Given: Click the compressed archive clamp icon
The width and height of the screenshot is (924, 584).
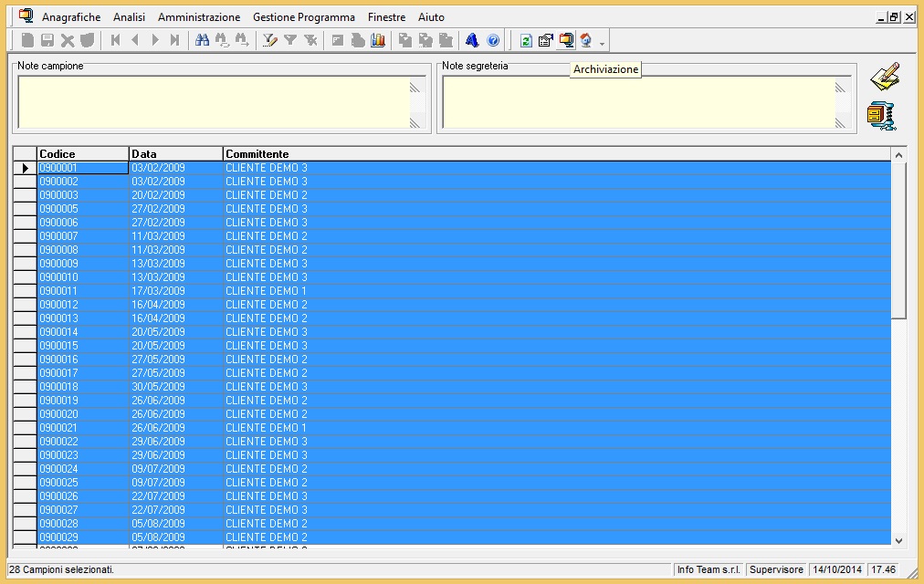Looking at the screenshot, I should coord(882,115).
